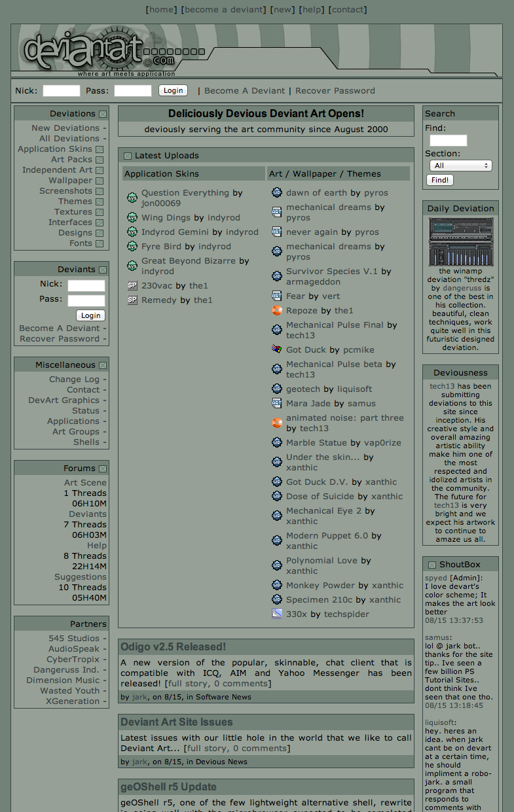Click the icon next to Survivor Species V.1
Viewport: 514px width, 812px height.
click(277, 276)
